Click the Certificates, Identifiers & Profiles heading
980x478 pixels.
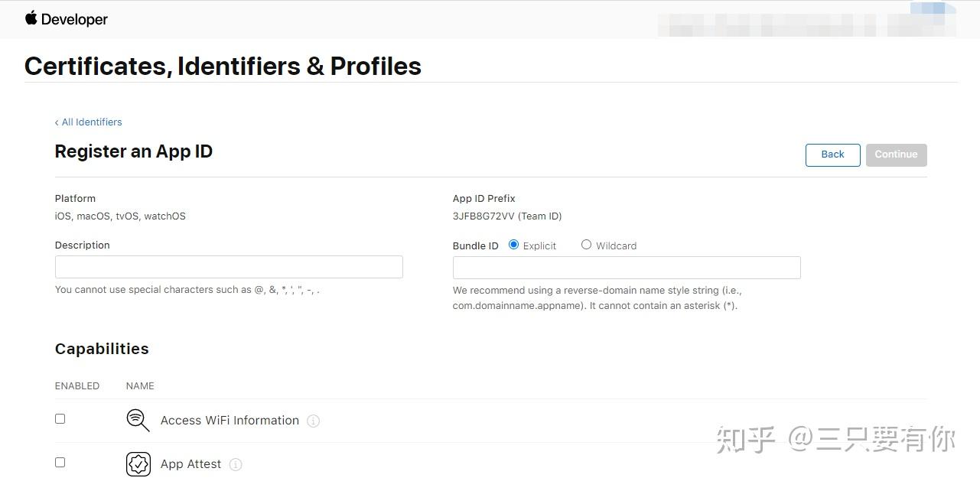click(223, 67)
